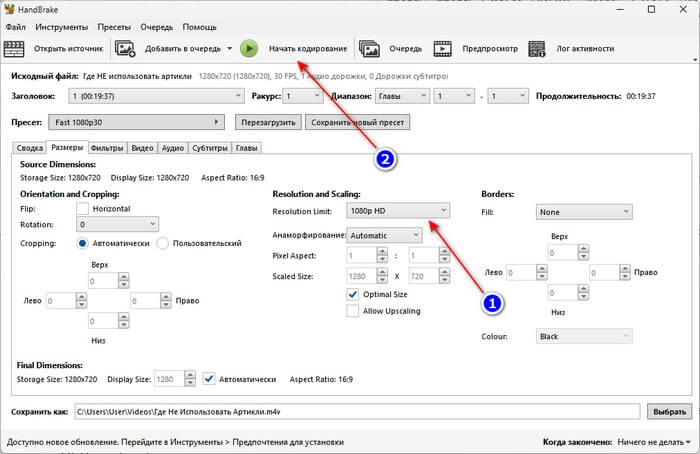Open the Инструменты menu
Viewport: 700px width, 454px height.
tap(62, 27)
